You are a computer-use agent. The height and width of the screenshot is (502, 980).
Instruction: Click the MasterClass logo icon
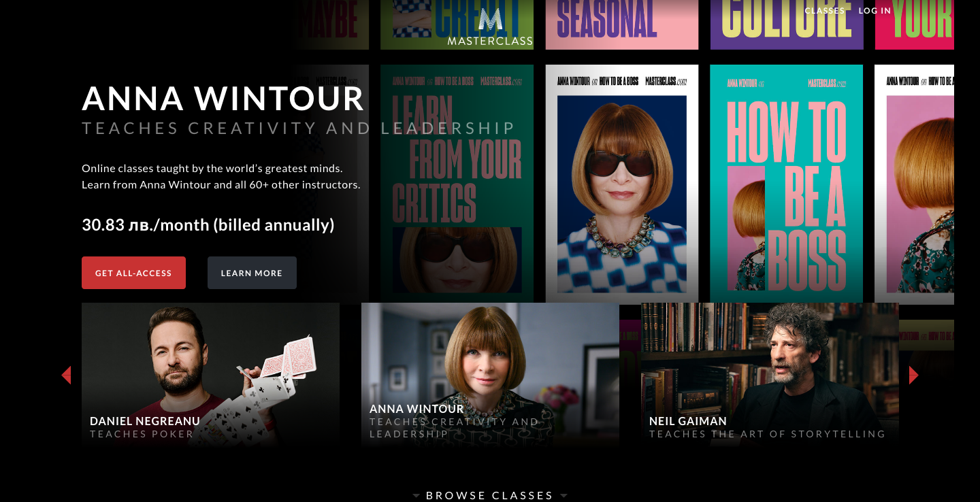click(490, 19)
